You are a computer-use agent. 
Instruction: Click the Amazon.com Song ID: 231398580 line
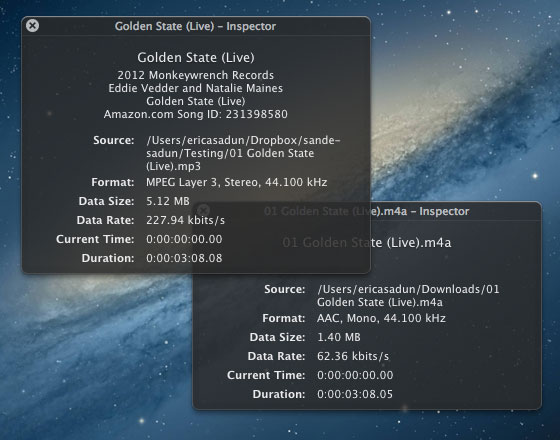[196, 114]
